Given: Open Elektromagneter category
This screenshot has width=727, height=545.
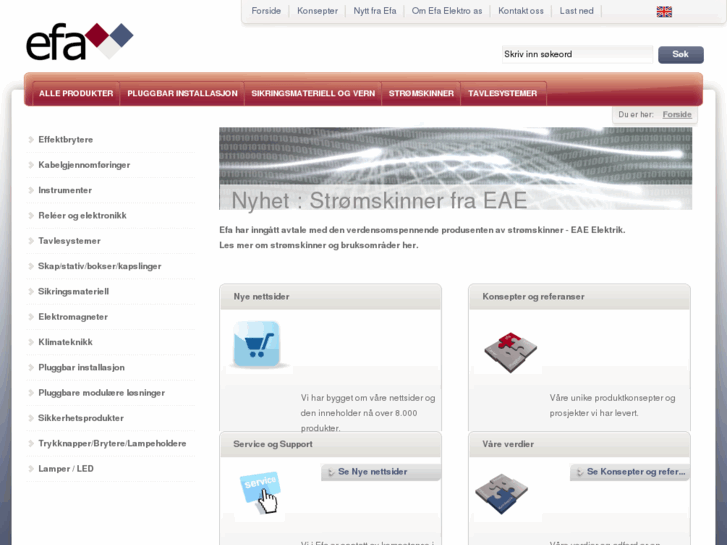Looking at the screenshot, I should coord(73,317).
